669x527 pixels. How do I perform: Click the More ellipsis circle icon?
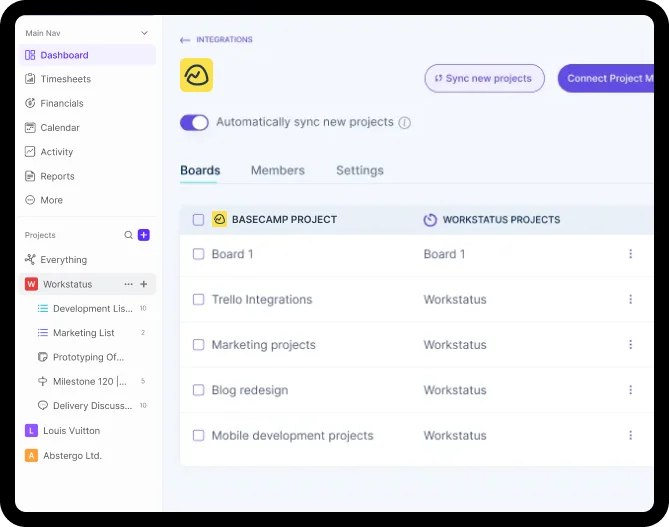30,200
